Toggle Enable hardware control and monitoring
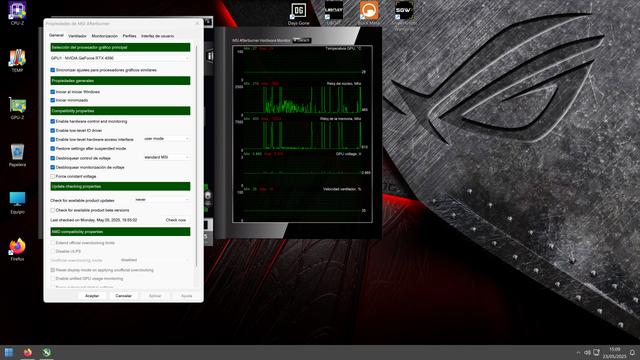The image size is (640, 360). [x=53, y=121]
